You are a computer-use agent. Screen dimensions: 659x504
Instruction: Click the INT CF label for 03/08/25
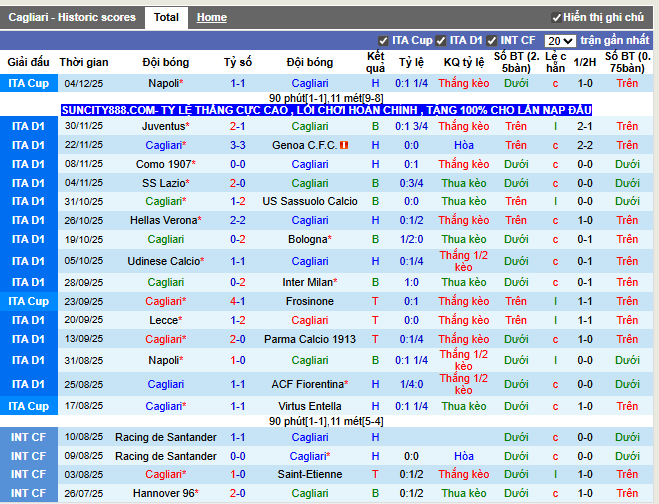click(28, 474)
